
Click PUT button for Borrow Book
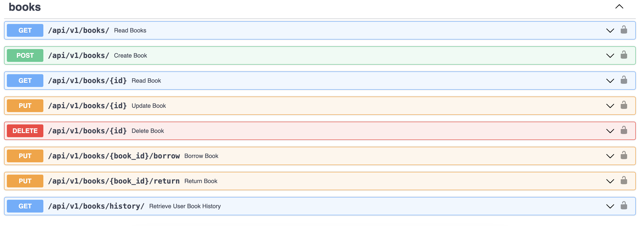tap(25, 156)
